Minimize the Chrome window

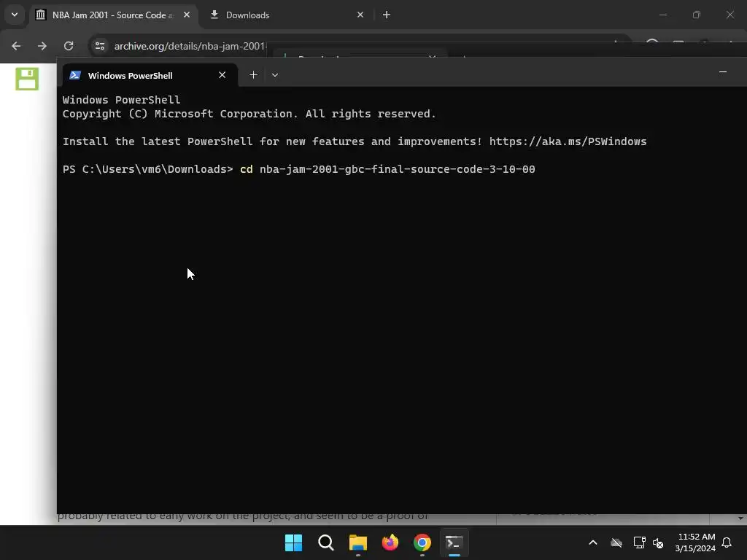[662, 15]
